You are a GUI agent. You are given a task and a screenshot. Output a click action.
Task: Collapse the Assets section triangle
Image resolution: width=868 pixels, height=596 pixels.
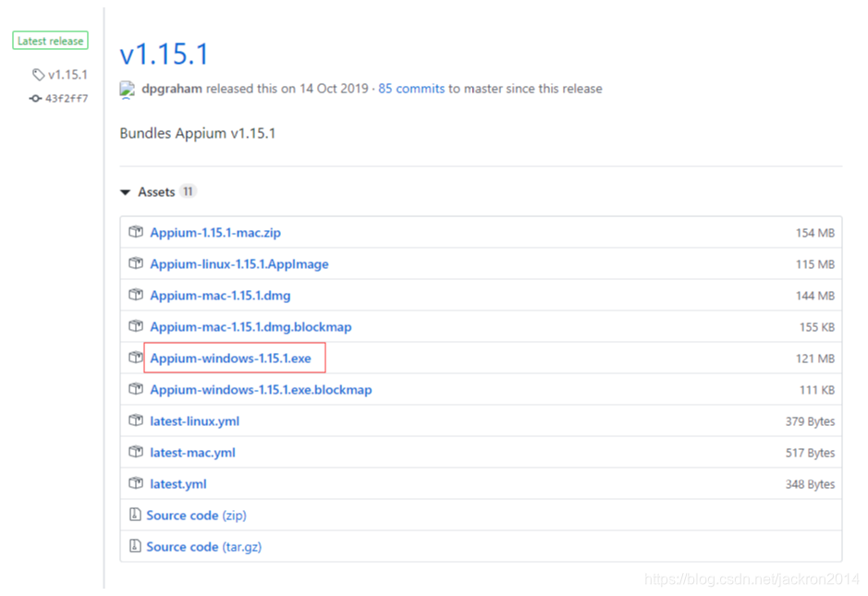pos(125,192)
